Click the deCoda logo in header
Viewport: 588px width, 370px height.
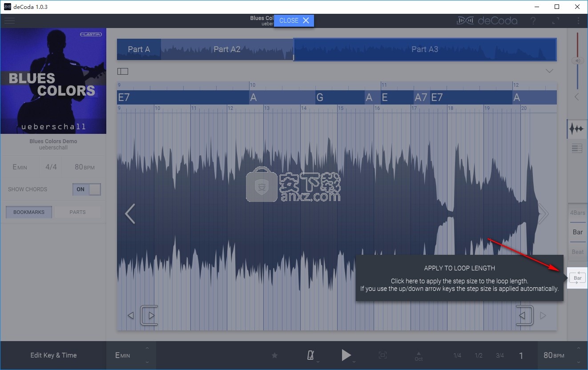(x=487, y=20)
